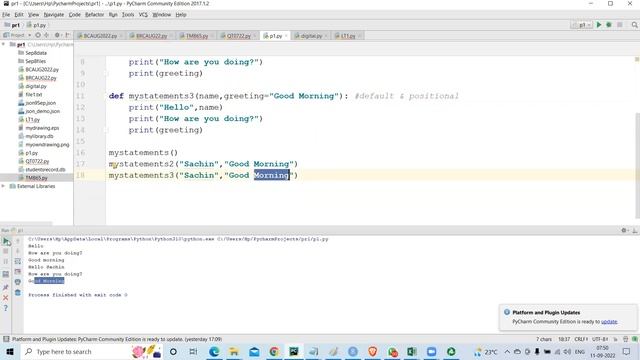The width and height of the screenshot is (640, 360).
Task: Pin the Run tab
Action: pos(6,287)
